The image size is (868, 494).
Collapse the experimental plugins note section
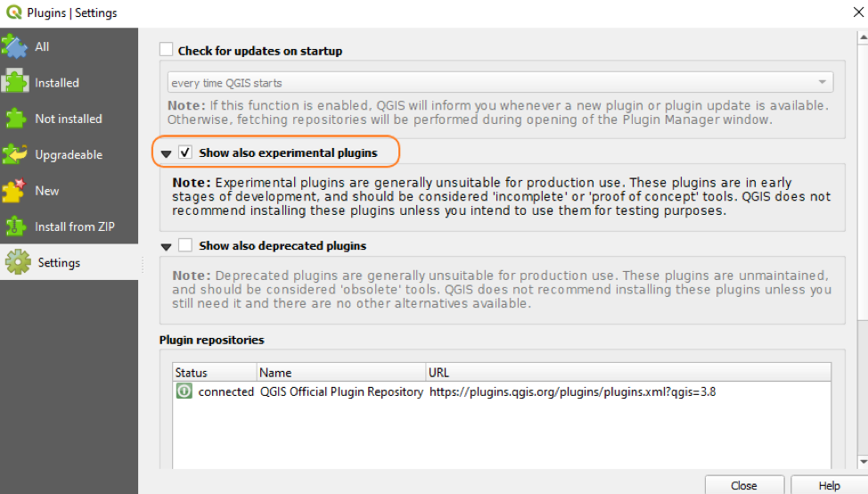(166, 154)
